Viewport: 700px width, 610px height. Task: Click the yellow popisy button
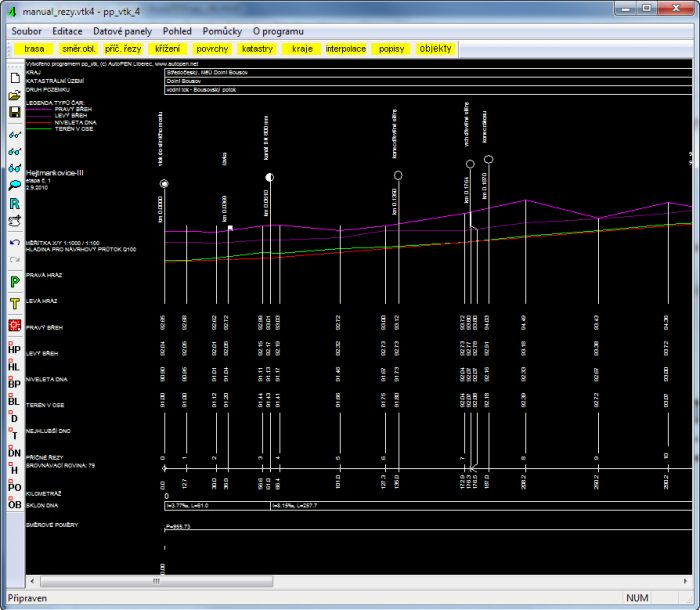pyautogui.click(x=392, y=49)
